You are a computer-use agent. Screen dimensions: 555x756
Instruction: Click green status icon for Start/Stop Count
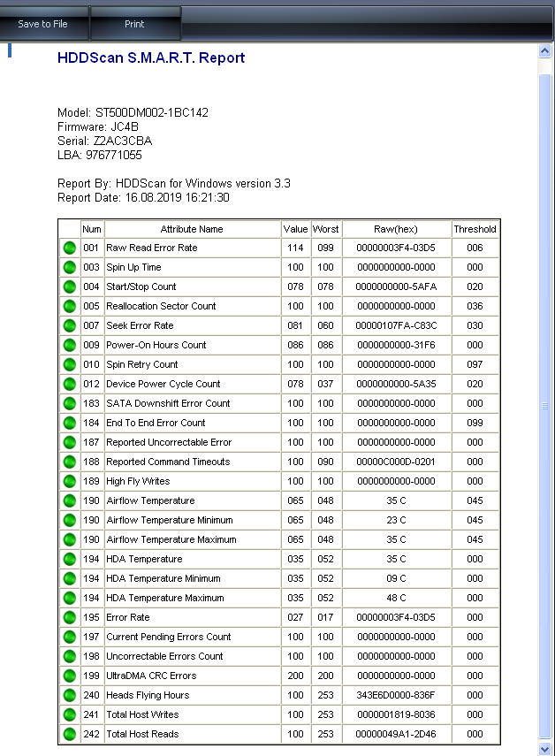69,286
